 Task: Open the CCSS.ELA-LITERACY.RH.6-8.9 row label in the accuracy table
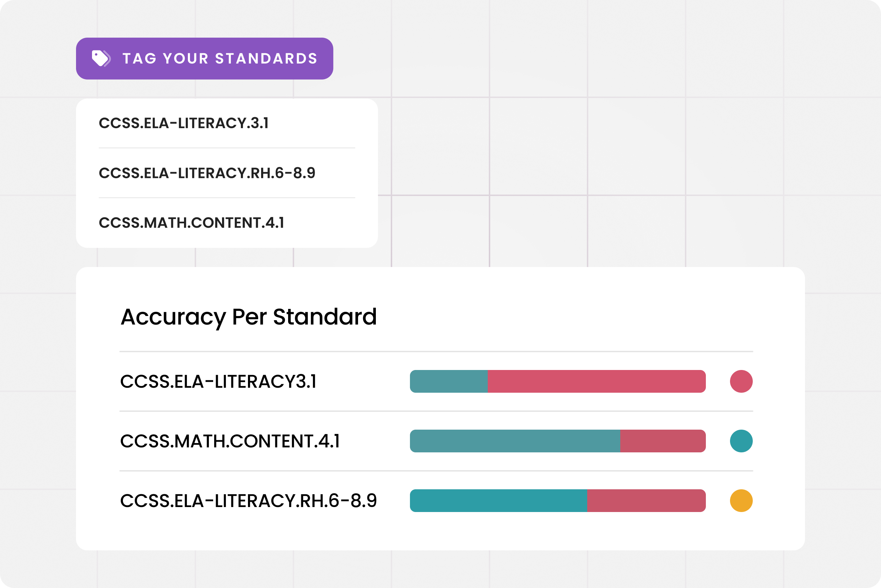[248, 501]
